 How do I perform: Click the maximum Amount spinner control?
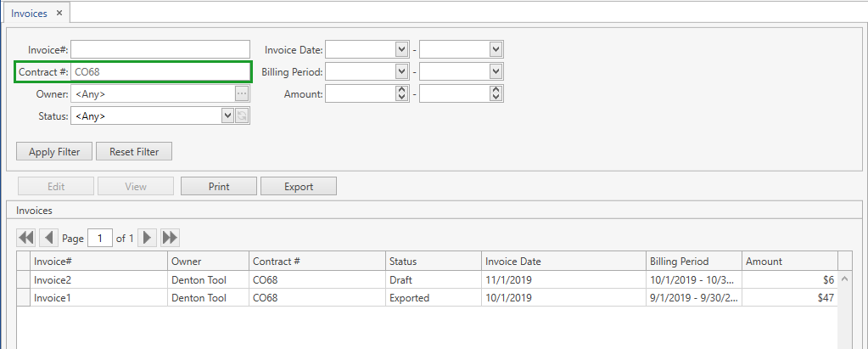coord(496,94)
